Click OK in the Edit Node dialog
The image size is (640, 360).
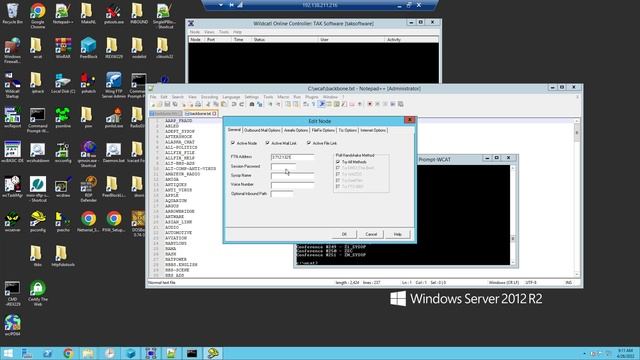click(344, 234)
